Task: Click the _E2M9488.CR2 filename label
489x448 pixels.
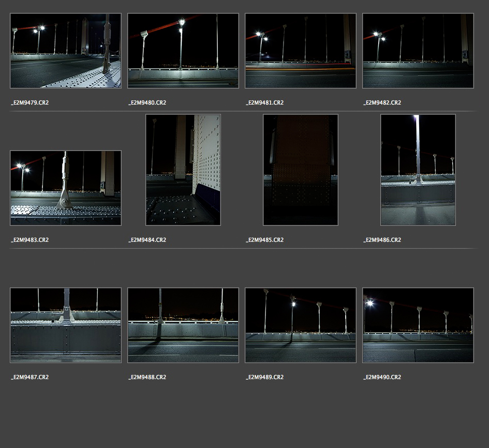Action: [147, 377]
